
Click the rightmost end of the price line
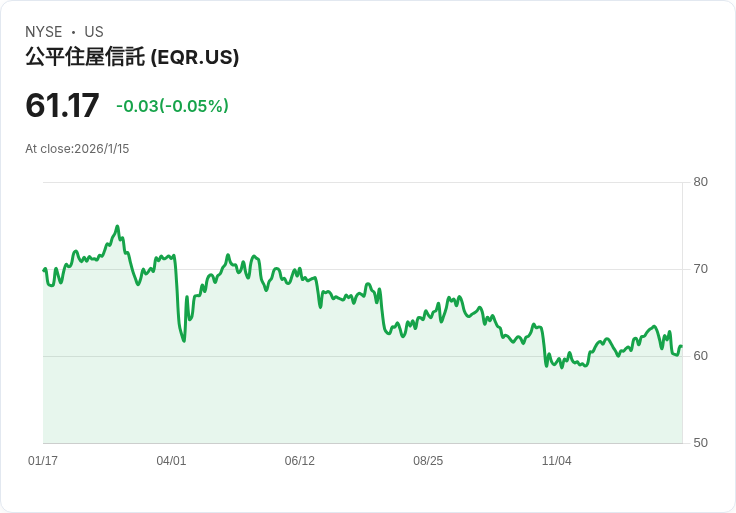click(x=681, y=347)
